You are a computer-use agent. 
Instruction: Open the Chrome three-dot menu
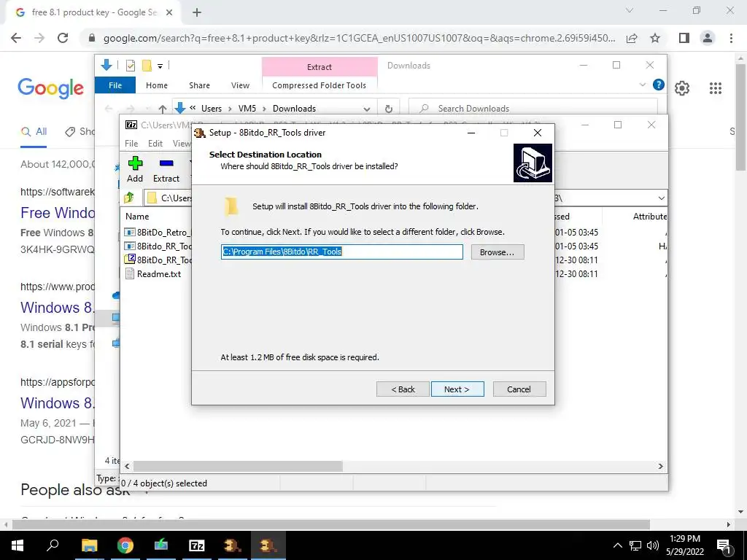pos(731,38)
